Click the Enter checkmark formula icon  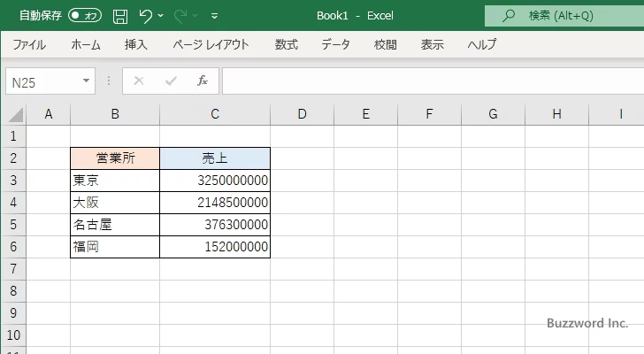[171, 81]
